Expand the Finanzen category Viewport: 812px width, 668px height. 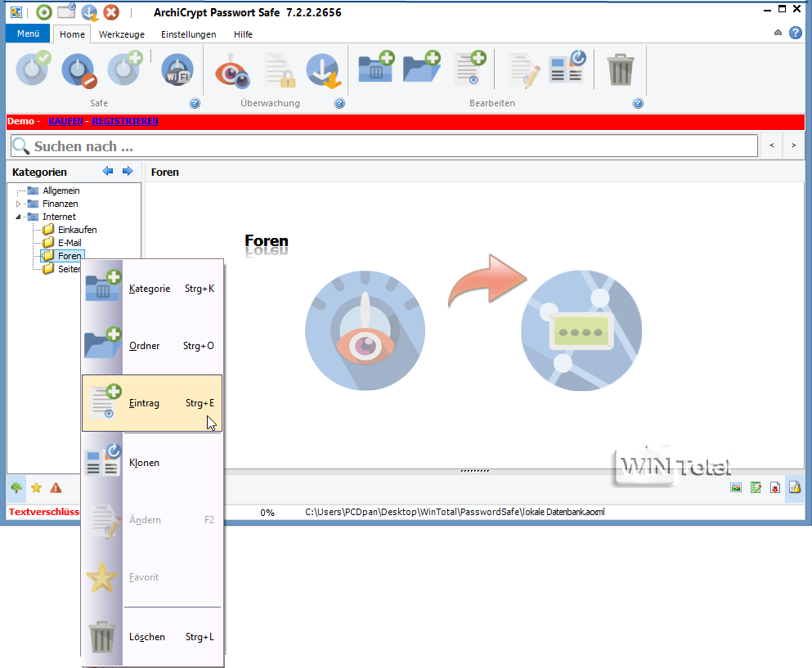coord(19,204)
